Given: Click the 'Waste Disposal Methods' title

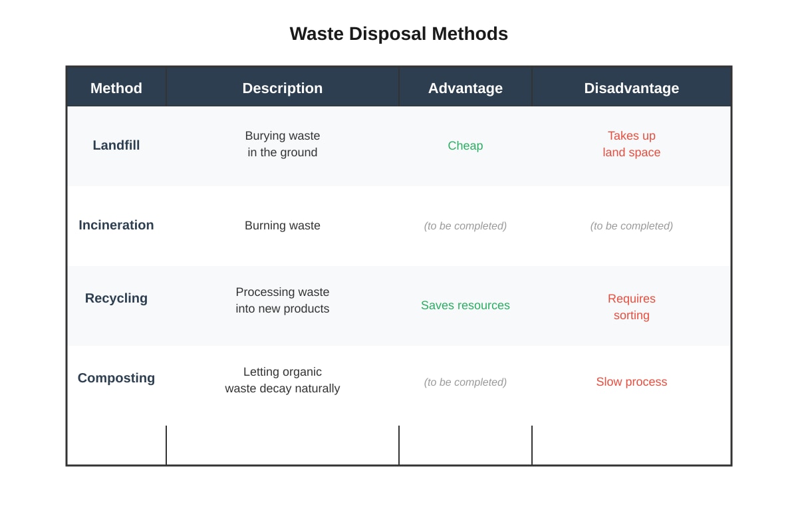Looking at the screenshot, I should point(399,34).
